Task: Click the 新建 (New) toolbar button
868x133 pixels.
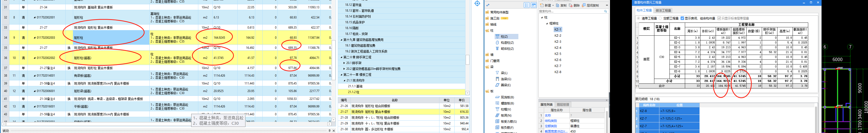Action: click(x=546, y=5)
